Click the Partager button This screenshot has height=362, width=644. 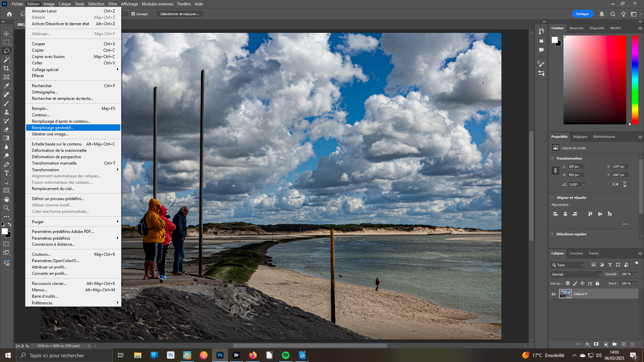pos(583,14)
